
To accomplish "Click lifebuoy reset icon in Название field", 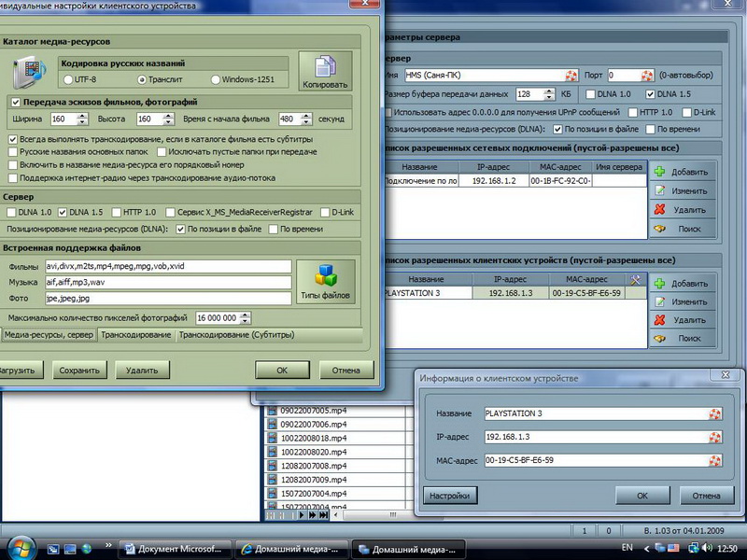I will [714, 413].
